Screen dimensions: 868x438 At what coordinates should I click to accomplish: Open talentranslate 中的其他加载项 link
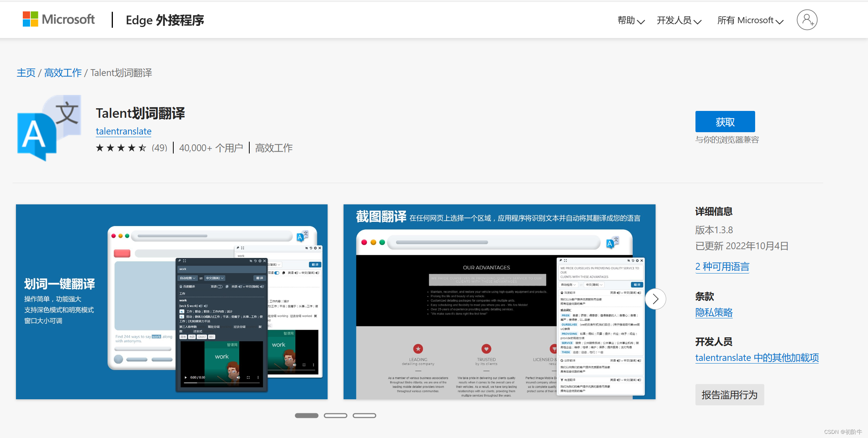757,357
